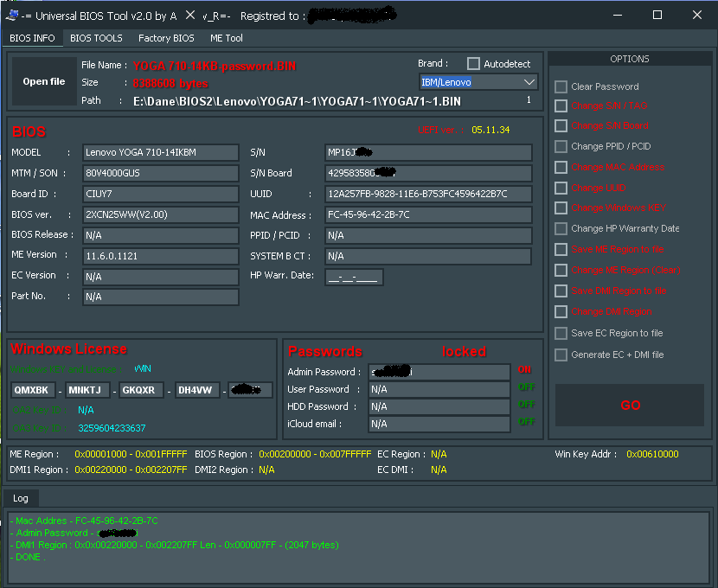The image size is (718, 588).
Task: Focus the Windows key segment DH4VW
Action: pos(197,390)
